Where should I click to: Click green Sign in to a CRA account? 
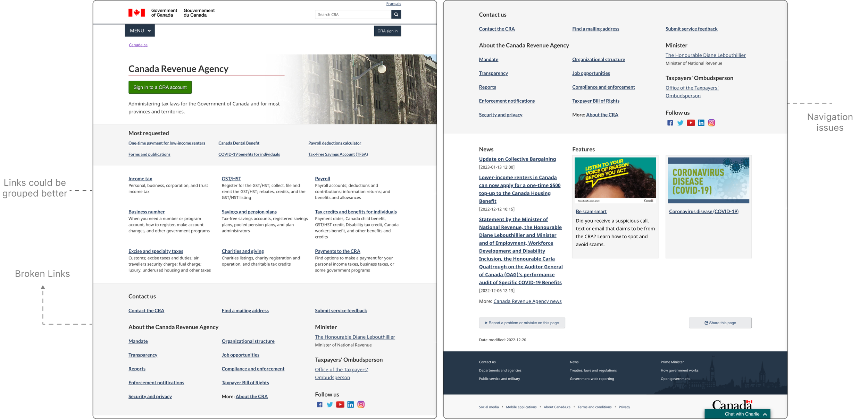(160, 87)
